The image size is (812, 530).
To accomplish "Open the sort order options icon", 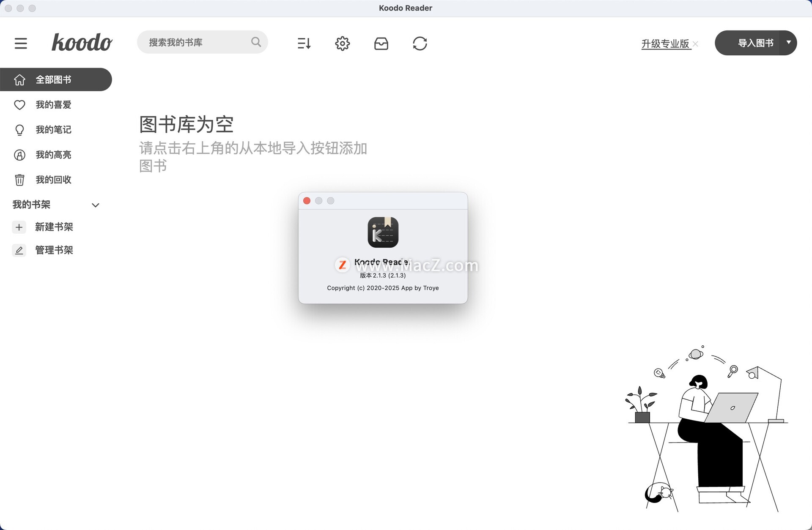I will coord(304,43).
